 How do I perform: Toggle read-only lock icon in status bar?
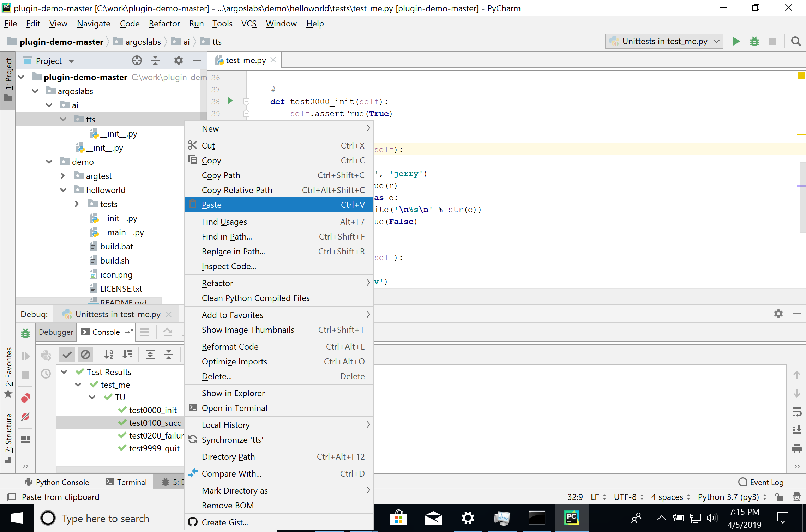779,497
